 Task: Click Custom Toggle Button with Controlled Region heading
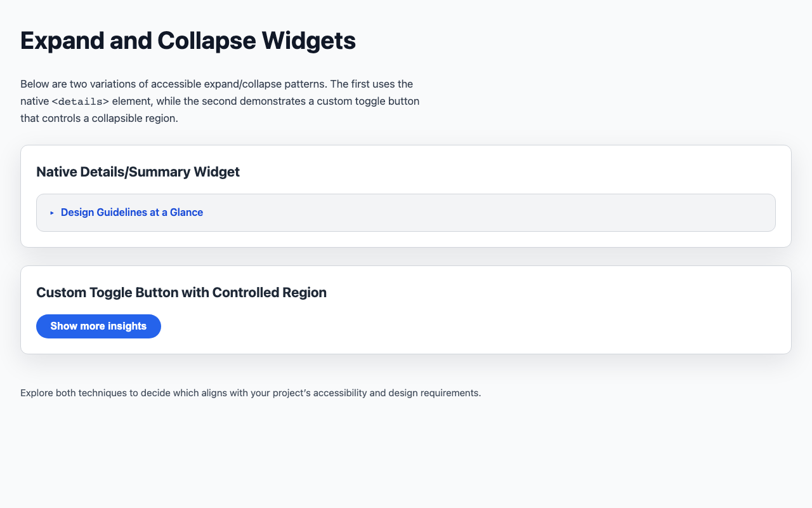(x=181, y=293)
